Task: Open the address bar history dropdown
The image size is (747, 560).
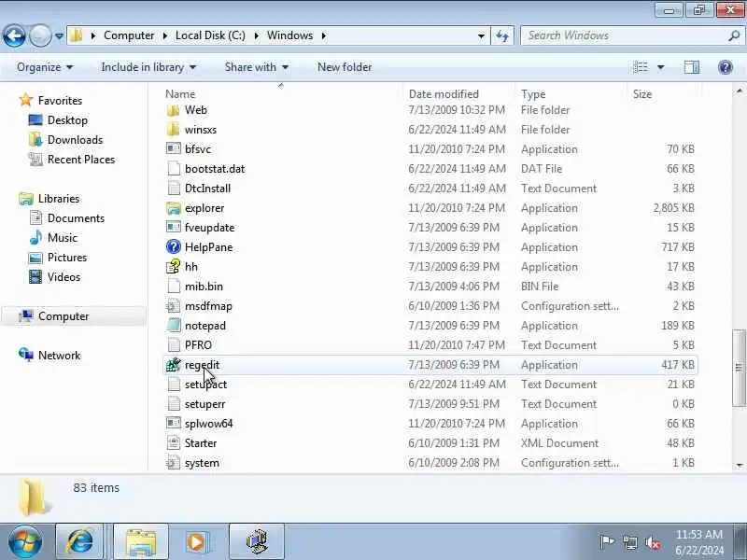Action: [481, 35]
